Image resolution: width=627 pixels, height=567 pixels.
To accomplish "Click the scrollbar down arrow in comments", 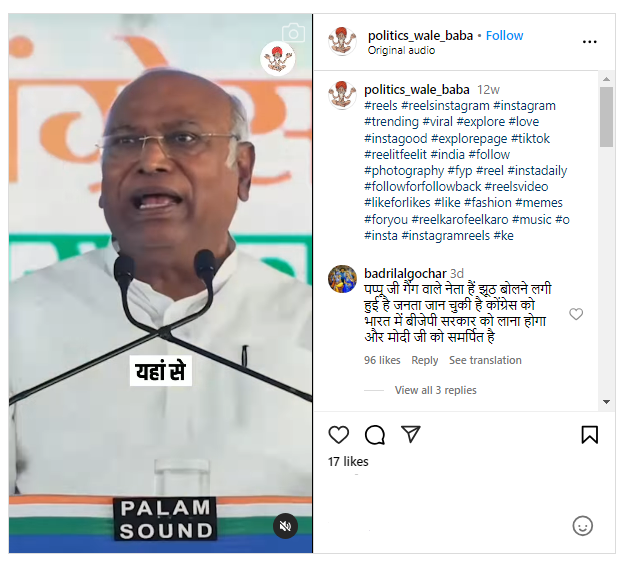I will 606,401.
